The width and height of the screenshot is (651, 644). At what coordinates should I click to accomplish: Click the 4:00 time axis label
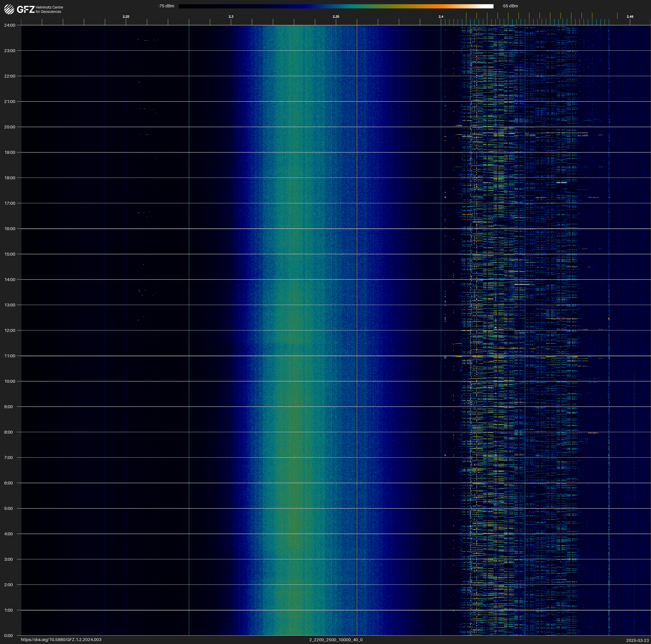[8, 534]
